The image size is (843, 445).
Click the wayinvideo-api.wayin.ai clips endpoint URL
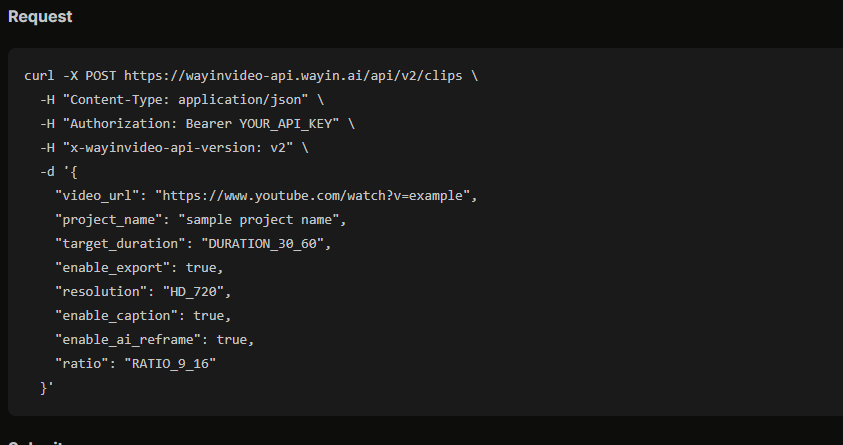point(293,76)
